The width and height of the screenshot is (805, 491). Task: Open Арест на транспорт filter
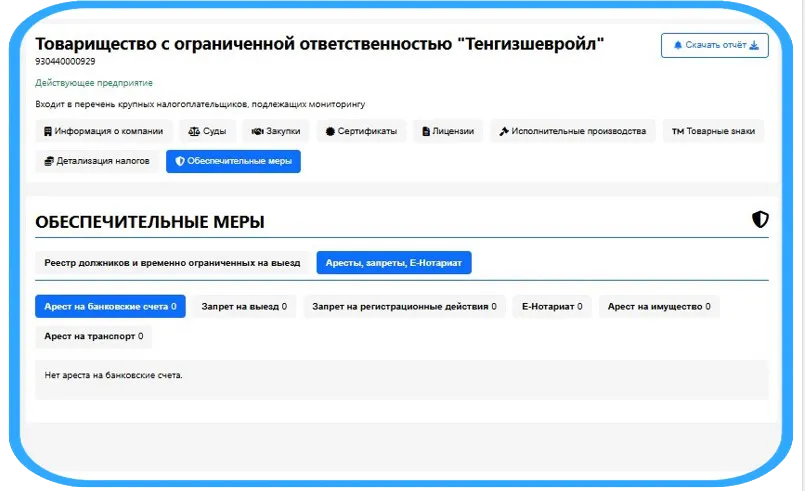93,336
